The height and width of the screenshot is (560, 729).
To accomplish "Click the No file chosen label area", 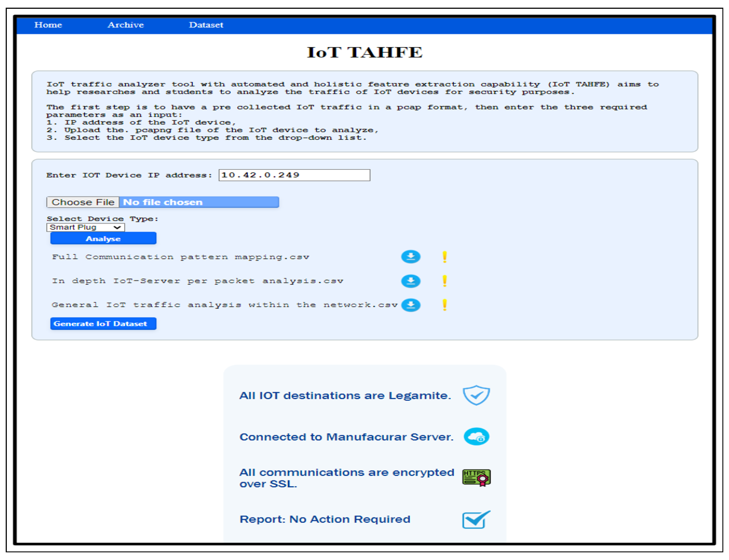I will point(199,202).
